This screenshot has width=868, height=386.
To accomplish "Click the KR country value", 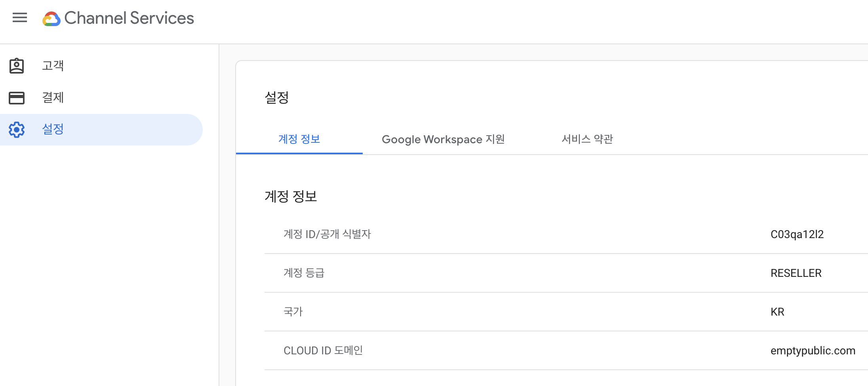I will point(777,312).
